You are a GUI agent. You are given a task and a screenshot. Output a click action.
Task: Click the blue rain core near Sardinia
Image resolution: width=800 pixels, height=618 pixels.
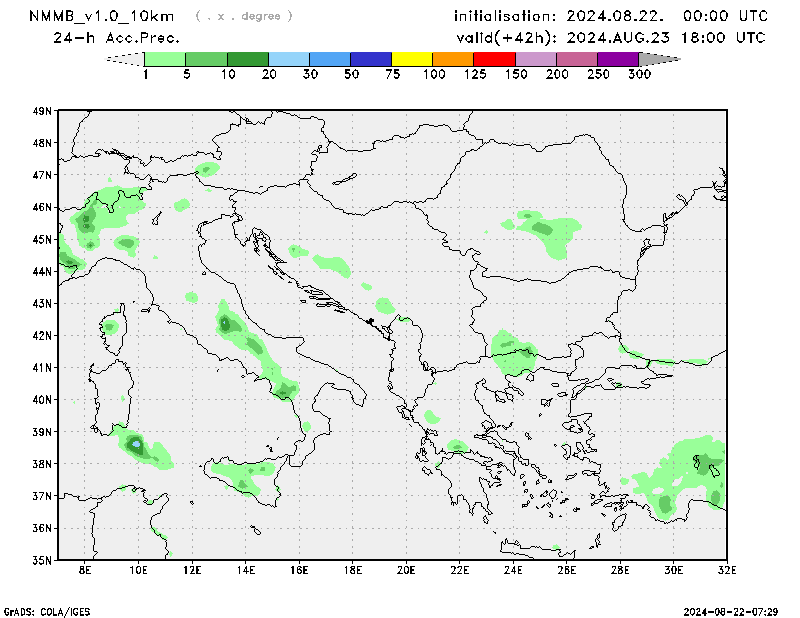(x=136, y=443)
